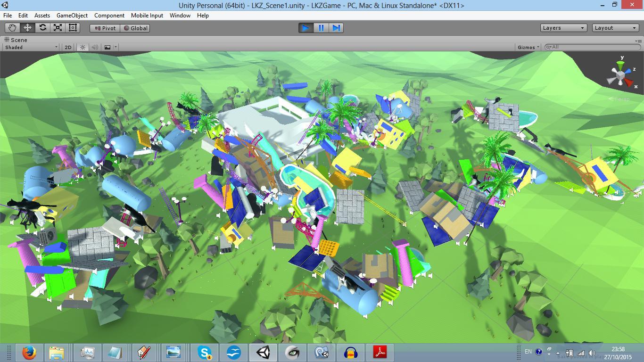Toggle scene audio speaker icon

(x=95, y=47)
